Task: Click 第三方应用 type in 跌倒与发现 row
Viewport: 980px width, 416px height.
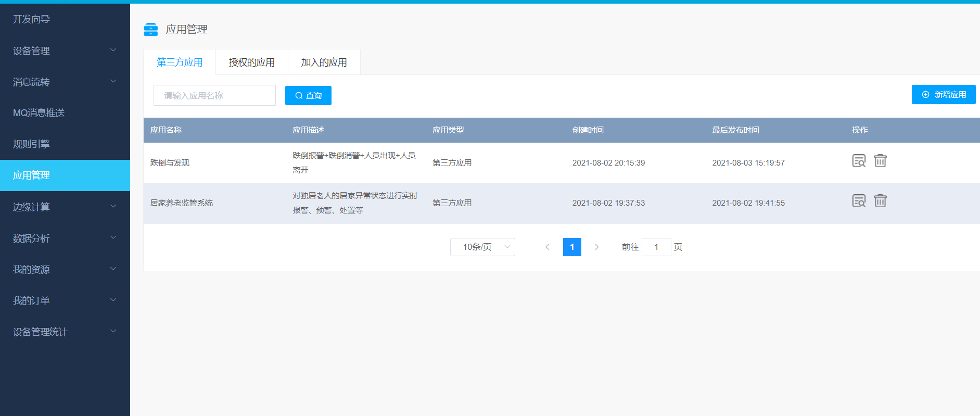Action: tap(452, 163)
